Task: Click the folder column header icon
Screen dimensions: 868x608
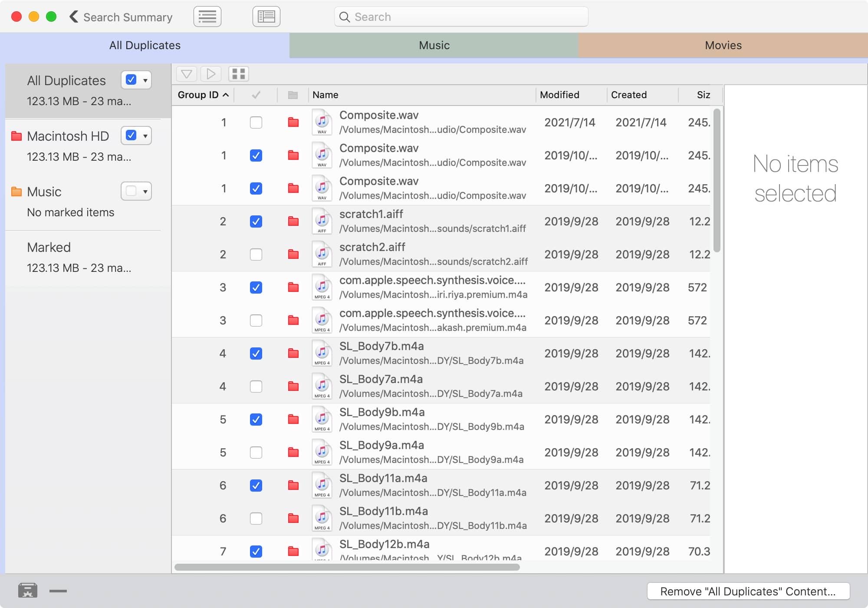Action: (293, 95)
